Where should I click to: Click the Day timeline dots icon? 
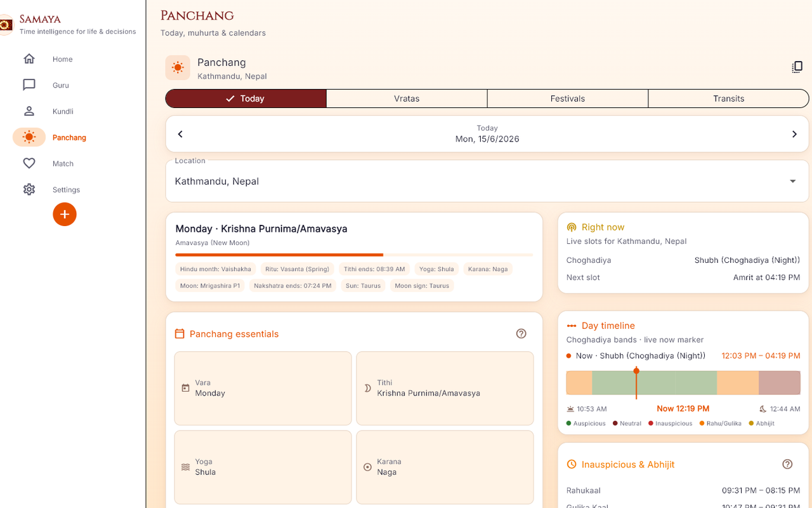pos(572,326)
